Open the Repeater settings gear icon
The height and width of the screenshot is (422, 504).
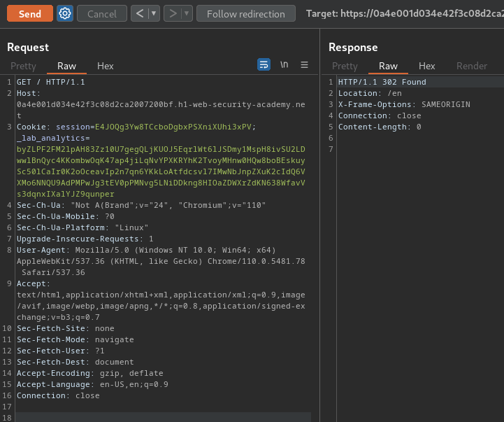[65, 13]
